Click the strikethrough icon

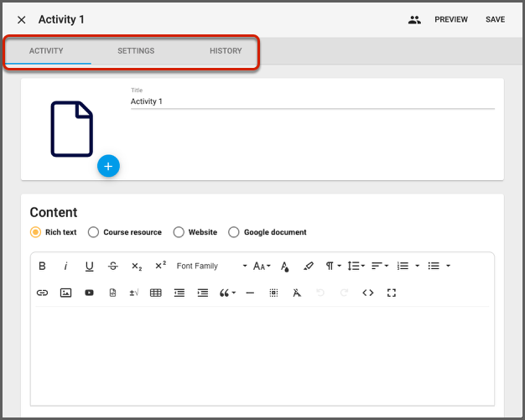pyautogui.click(x=113, y=266)
